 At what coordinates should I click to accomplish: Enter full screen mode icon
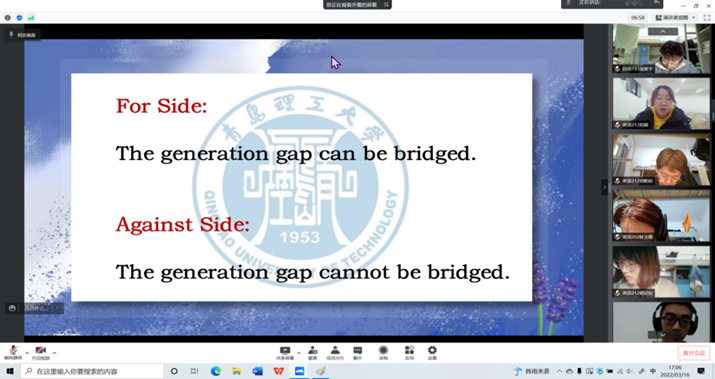point(707,17)
